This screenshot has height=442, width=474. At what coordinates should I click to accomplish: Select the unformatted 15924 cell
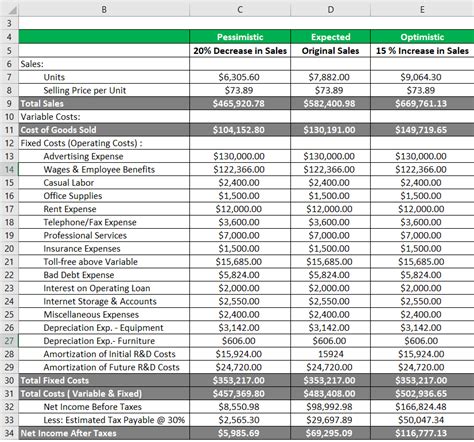(x=330, y=354)
